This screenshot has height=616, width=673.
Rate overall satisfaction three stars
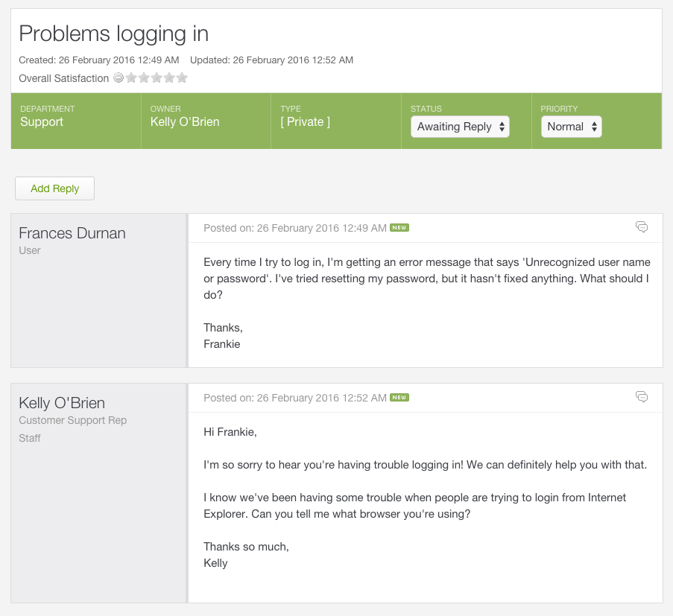157,77
